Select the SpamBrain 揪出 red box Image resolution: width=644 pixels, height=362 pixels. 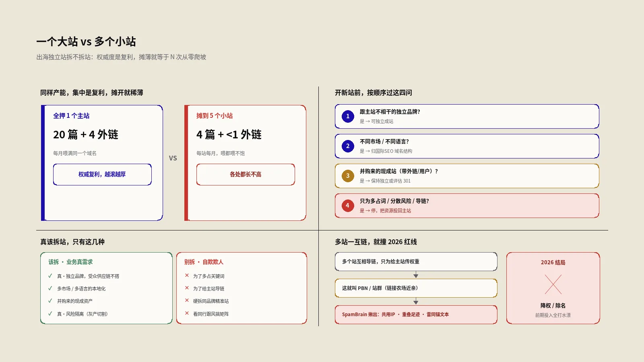pyautogui.click(x=416, y=315)
